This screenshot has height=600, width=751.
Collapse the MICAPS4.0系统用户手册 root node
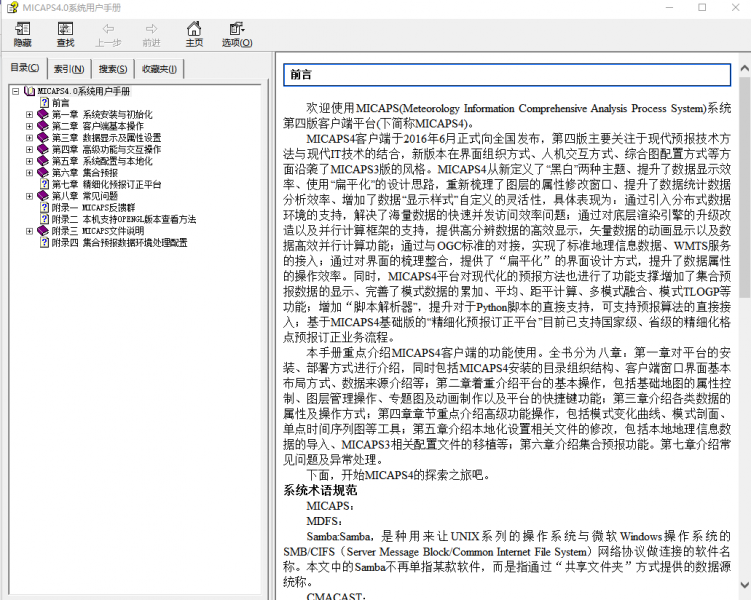pos(15,91)
